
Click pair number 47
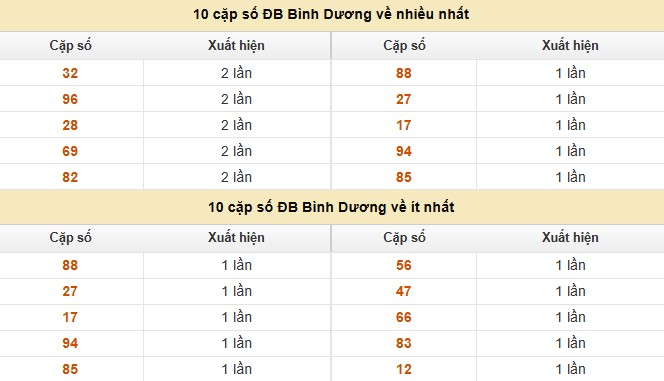(x=404, y=291)
